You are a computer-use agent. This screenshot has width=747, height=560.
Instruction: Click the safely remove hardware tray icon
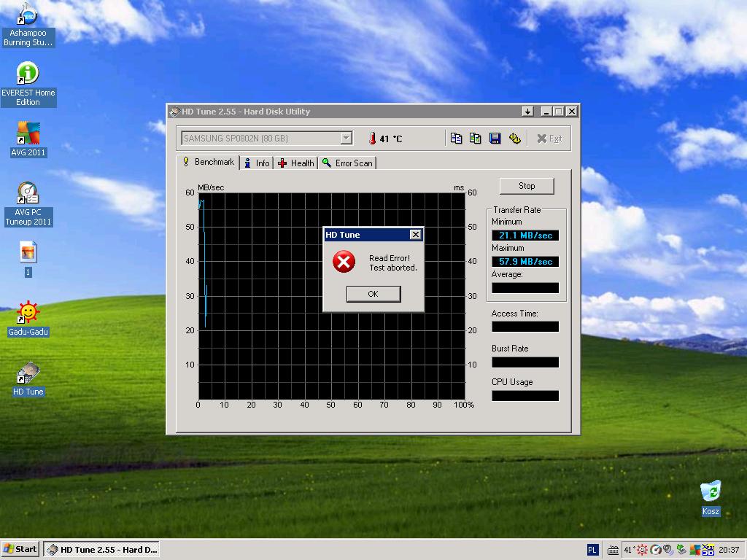pos(681,550)
